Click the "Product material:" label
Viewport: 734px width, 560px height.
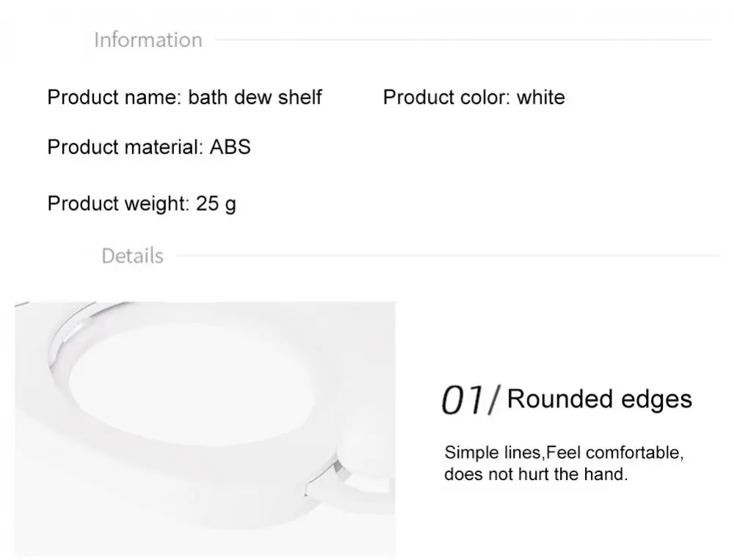(125, 147)
